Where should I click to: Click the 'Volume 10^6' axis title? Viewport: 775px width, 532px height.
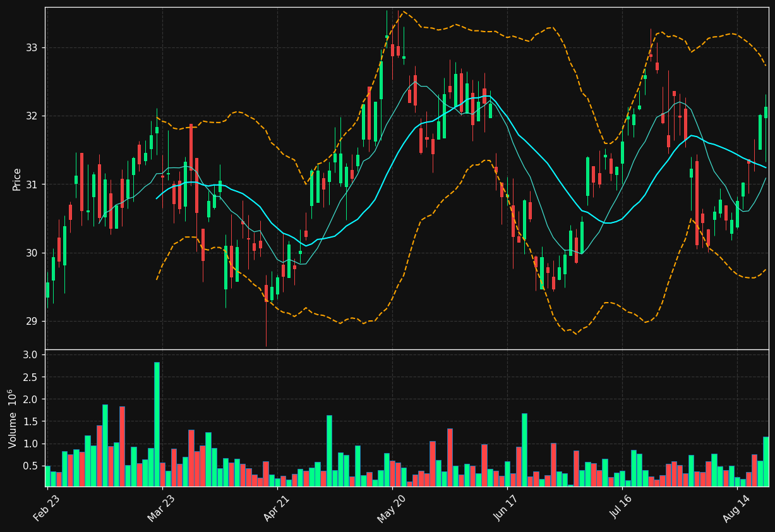point(13,418)
